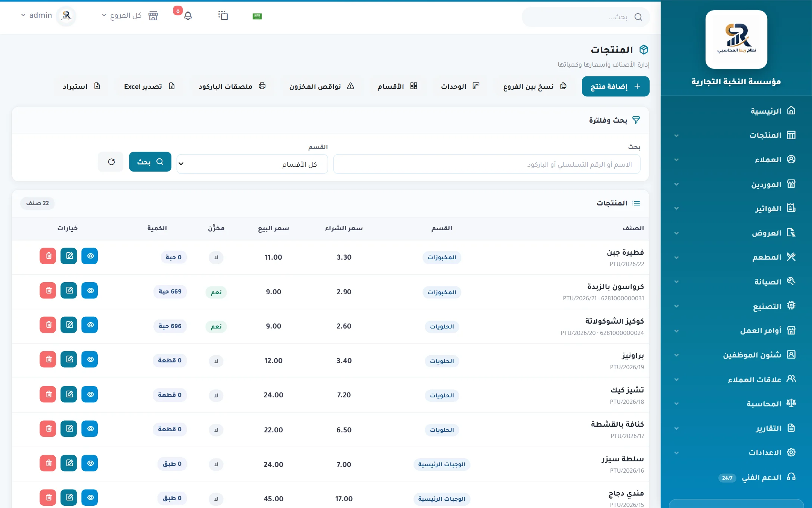
Task: Edit the تشيز كيك product
Action: click(69, 394)
